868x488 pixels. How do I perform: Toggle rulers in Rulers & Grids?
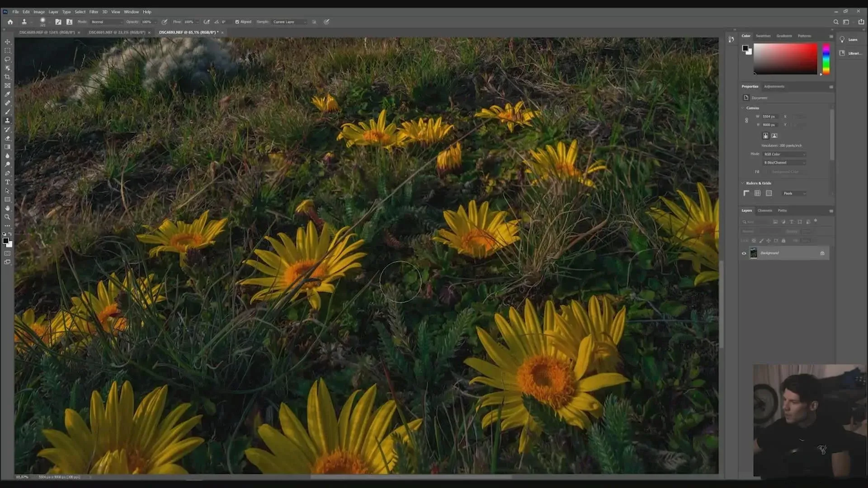tap(746, 193)
